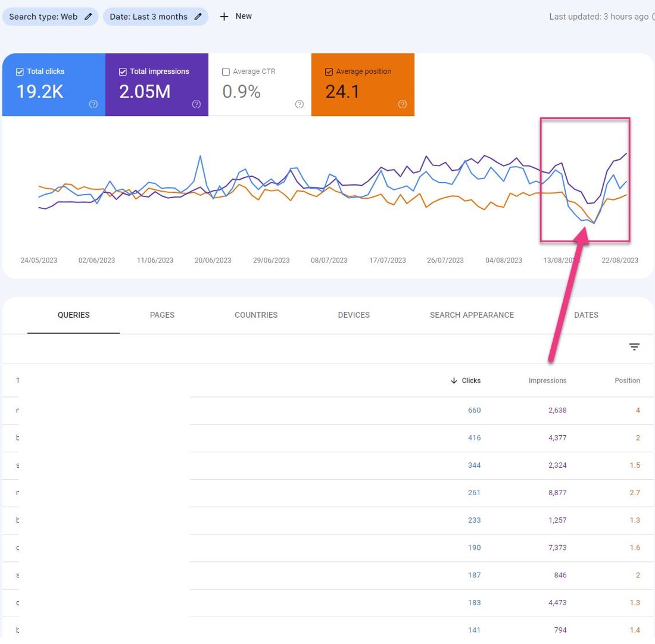The height and width of the screenshot is (644, 655).
Task: Click the 2,638 impressions cell
Action: tap(557, 411)
